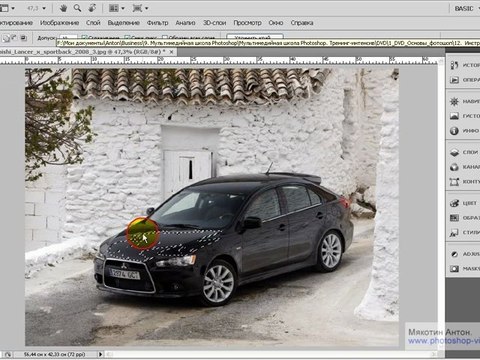Image resolution: width=480 pixels, height=360 pixels.
Task: Toggle the Смежные пиксели (contiguous) checkbox
Action: (x=127, y=38)
